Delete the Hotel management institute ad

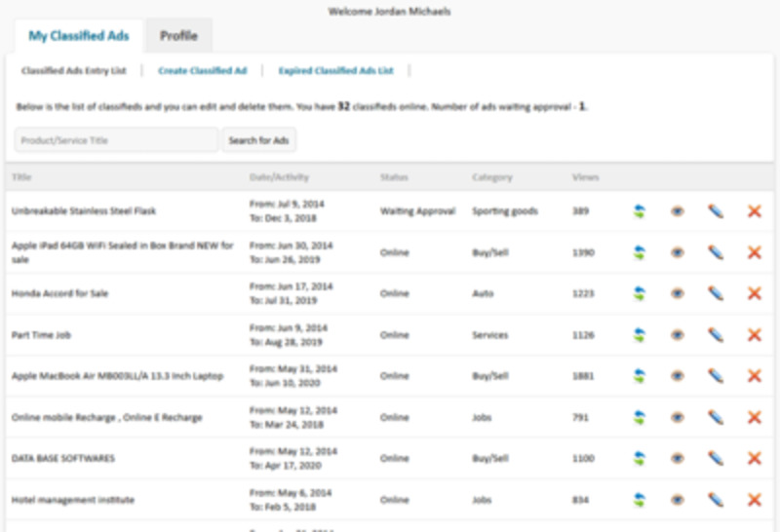tap(755, 500)
